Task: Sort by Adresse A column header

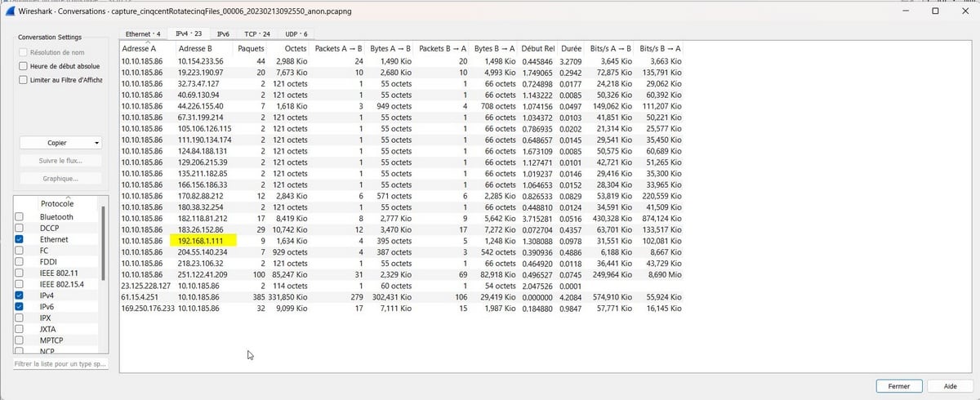Action: pos(147,49)
